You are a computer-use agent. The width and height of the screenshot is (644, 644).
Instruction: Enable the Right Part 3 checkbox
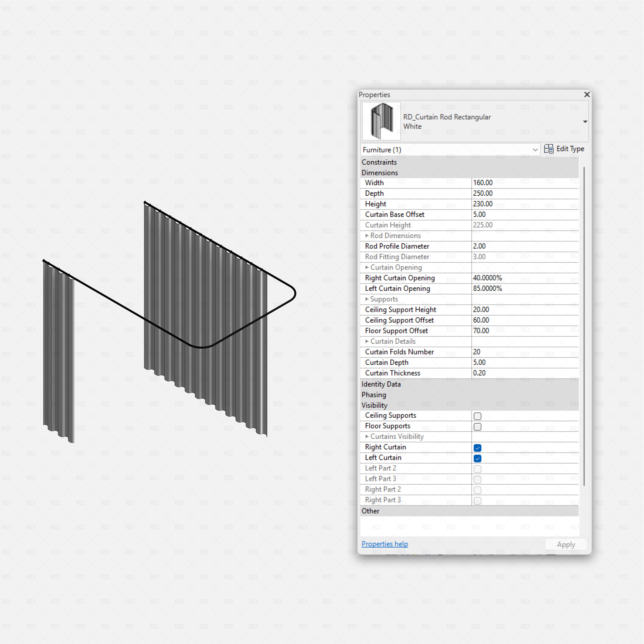point(477,501)
